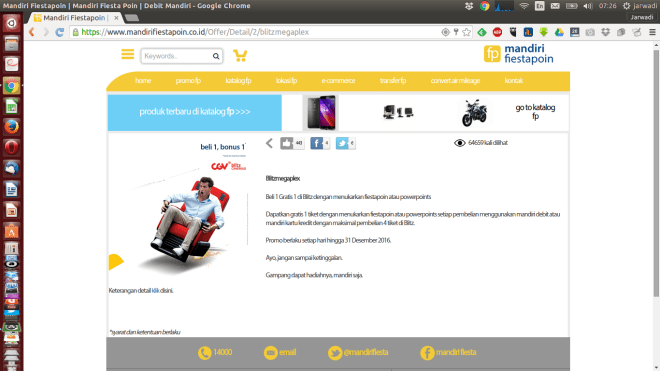
Task: Click the '64659 kali dilihat' text
Action: [x=488, y=143]
